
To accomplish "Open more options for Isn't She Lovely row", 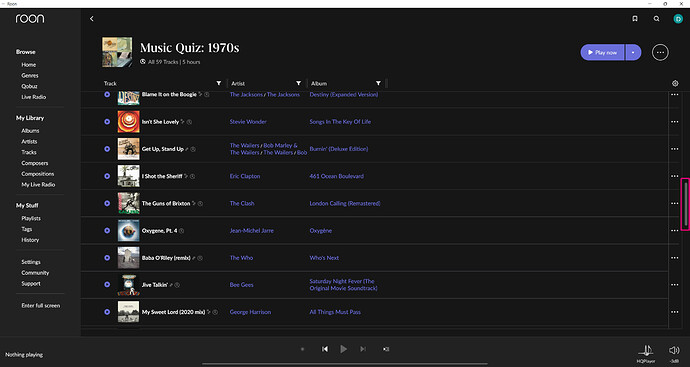I will [x=675, y=121].
